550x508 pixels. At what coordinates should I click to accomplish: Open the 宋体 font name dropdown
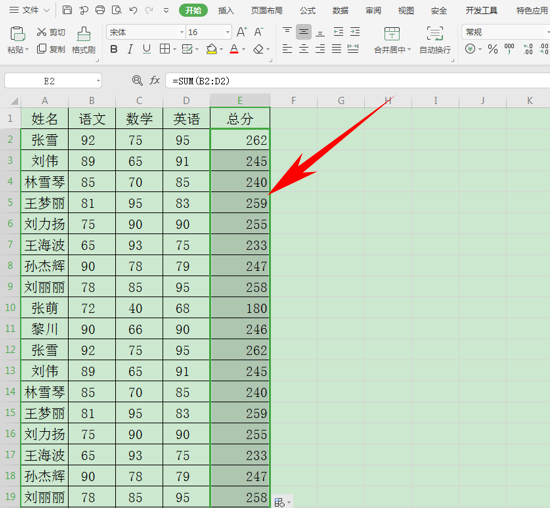pos(182,32)
